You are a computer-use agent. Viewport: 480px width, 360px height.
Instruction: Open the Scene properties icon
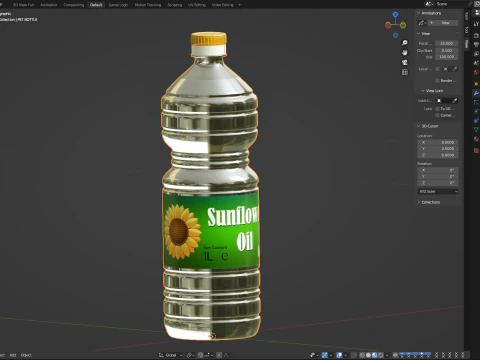pos(476,63)
